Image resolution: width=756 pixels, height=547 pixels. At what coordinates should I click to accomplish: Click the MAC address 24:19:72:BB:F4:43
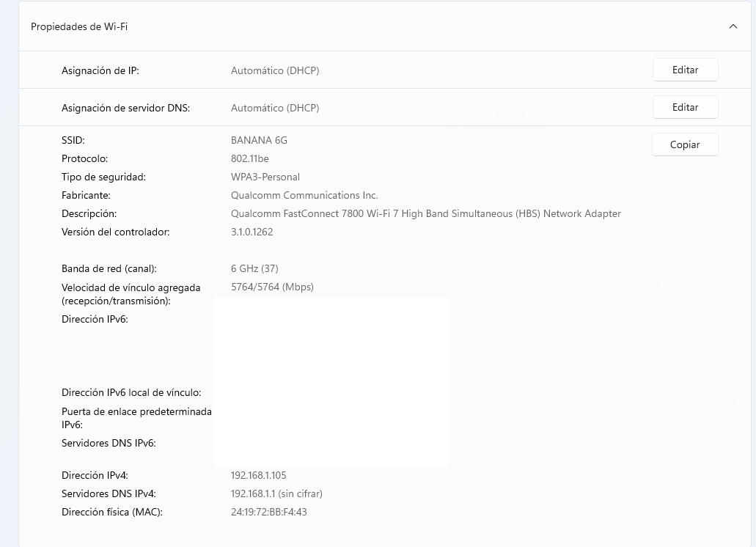[x=269, y=512]
